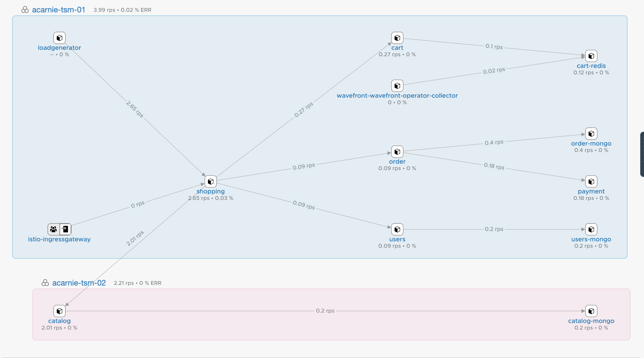644x358 pixels.
Task: Click the catalog service cube icon
Action: (x=59, y=311)
